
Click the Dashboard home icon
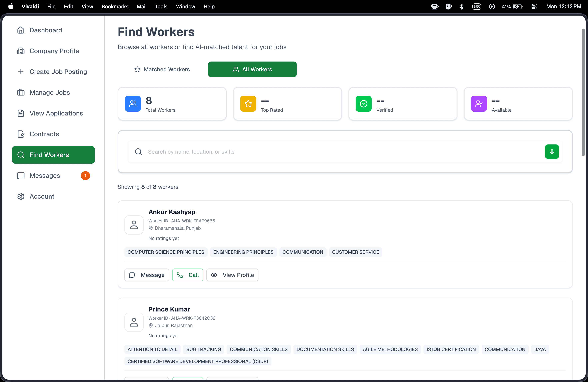tap(21, 30)
